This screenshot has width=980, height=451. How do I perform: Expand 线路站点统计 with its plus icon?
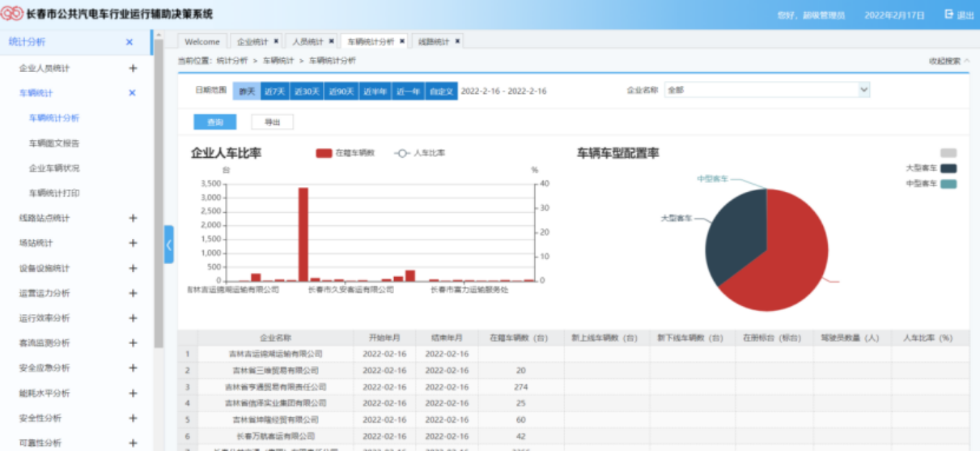point(133,218)
